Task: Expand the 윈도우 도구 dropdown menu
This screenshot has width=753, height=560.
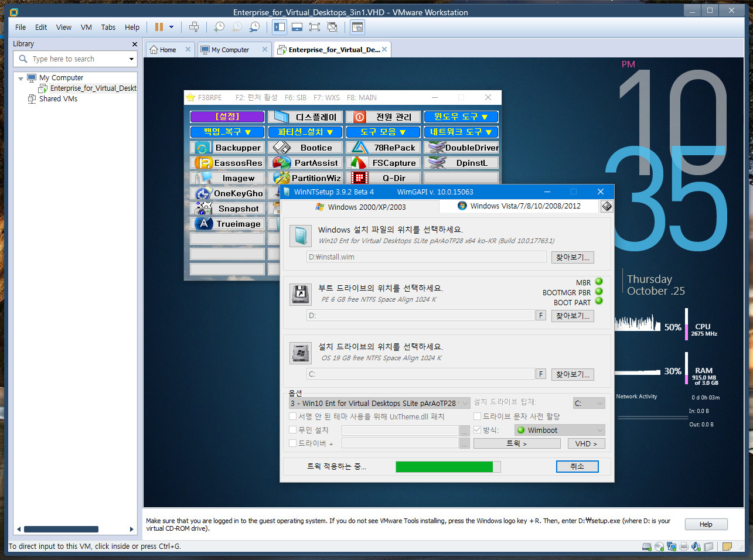Action: pos(461,117)
